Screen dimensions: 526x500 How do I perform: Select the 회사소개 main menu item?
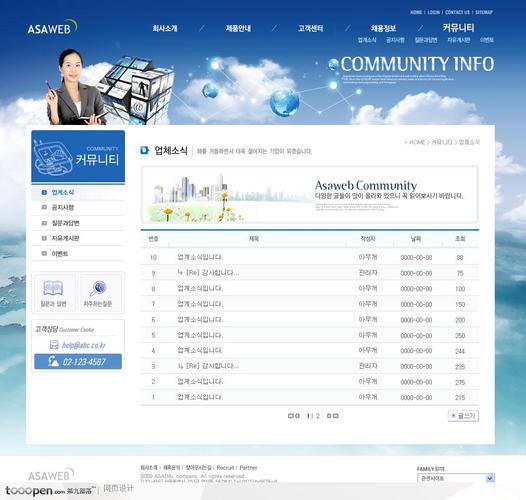(165, 29)
